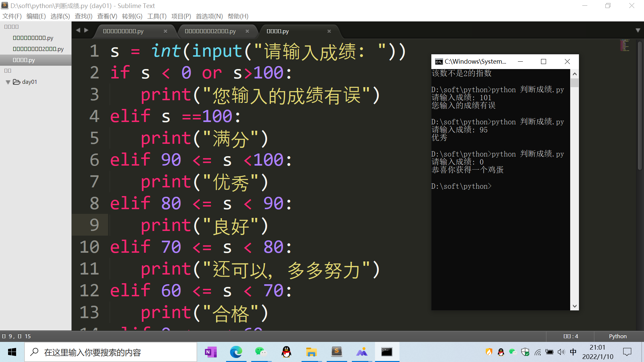Viewport: 644px width, 362px height.
Task: Open the 工具(T) menu
Action: tap(157, 16)
